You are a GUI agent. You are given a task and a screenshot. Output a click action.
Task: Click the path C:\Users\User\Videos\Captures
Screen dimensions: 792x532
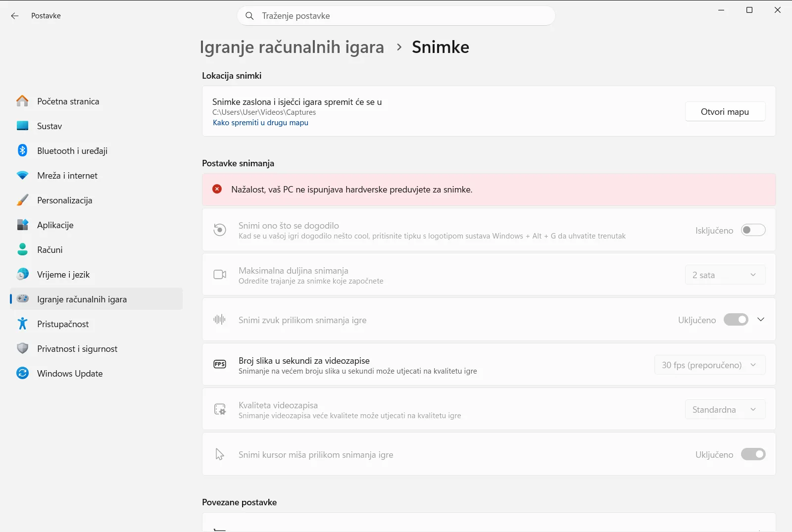coord(264,112)
